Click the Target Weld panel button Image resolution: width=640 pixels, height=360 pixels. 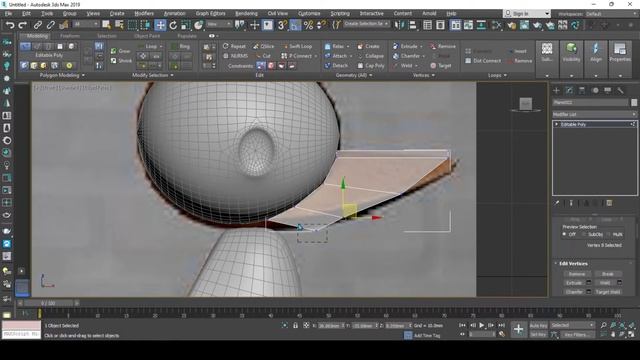click(608, 292)
